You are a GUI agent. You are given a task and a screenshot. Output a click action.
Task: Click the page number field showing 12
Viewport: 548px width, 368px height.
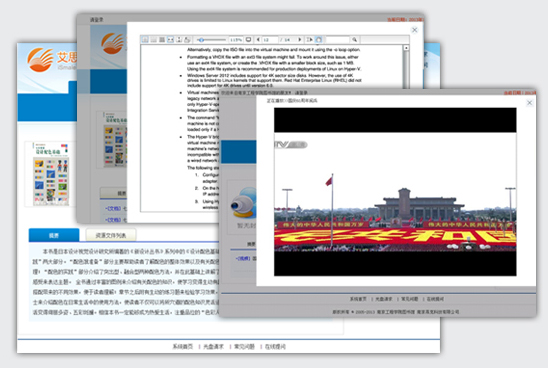pos(270,39)
